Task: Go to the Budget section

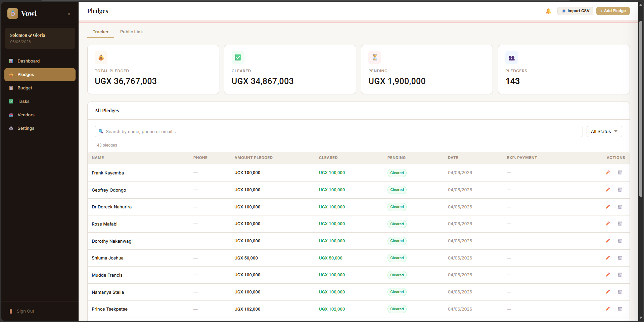Action: pos(40,88)
